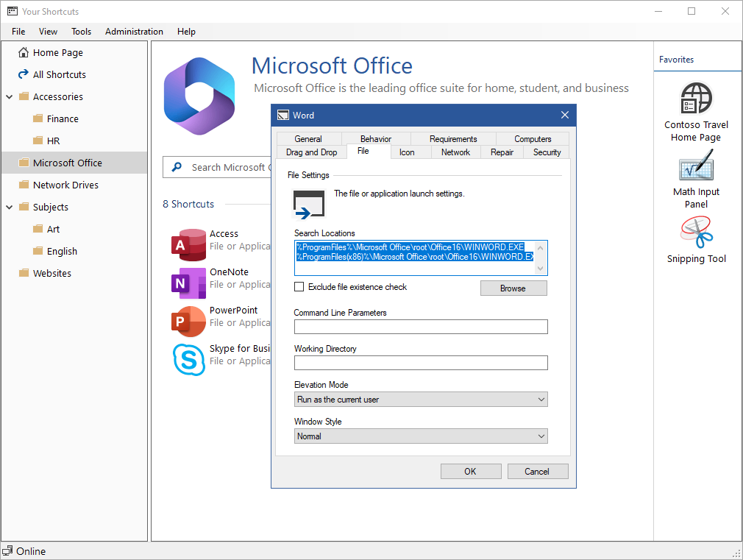Switch to the Computers tab
The width and height of the screenshot is (743, 560).
(533, 139)
